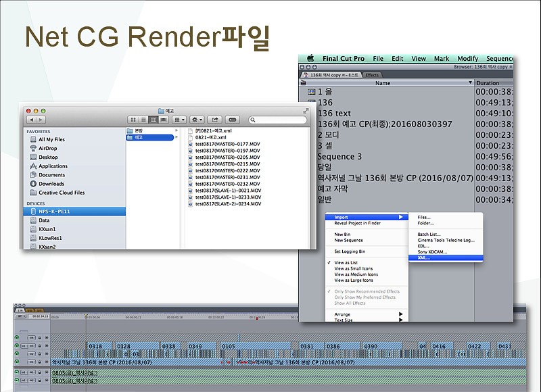Switch to the Effects tab in Browser
The width and height of the screenshot is (541, 392).
click(x=372, y=75)
